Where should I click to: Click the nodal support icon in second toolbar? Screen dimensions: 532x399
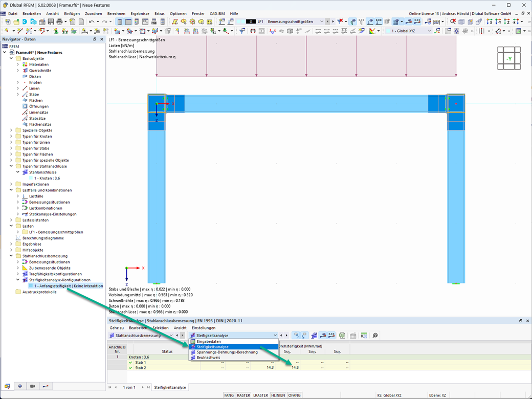(x=56, y=31)
